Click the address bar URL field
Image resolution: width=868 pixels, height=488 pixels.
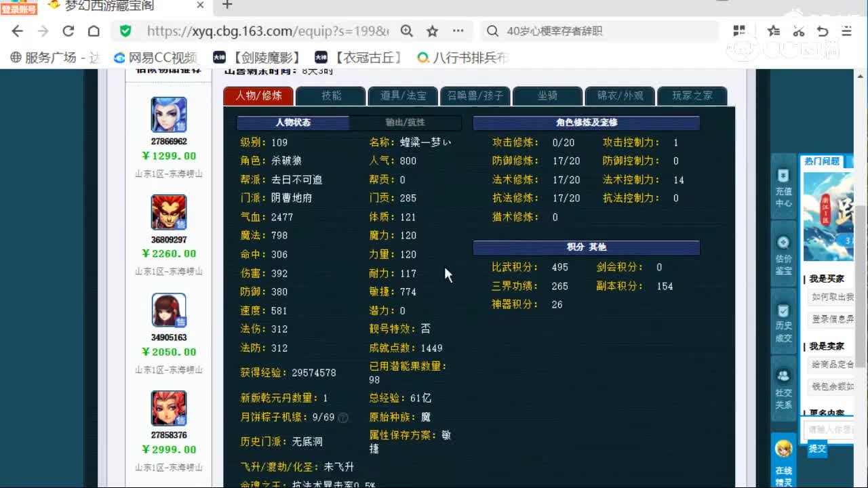click(x=268, y=31)
